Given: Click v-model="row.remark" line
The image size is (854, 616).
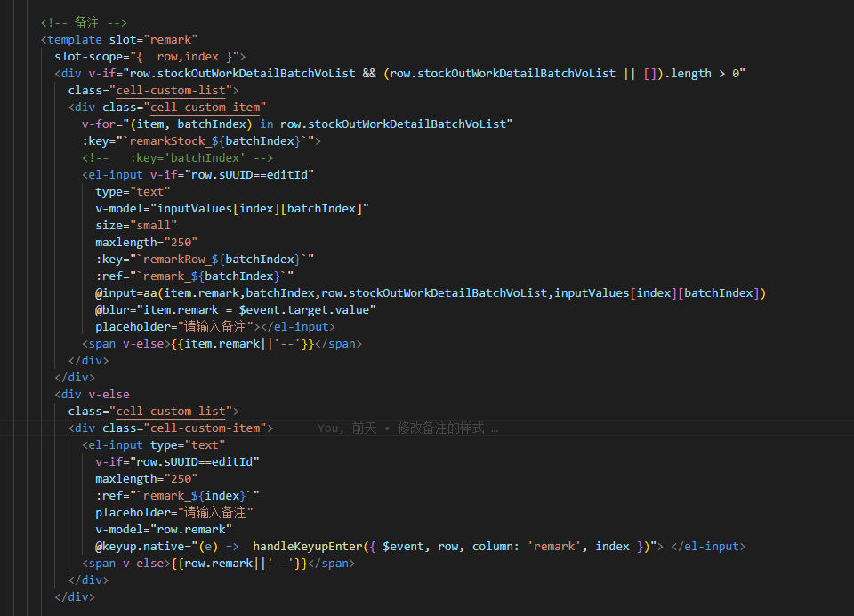Looking at the screenshot, I should (164, 529).
